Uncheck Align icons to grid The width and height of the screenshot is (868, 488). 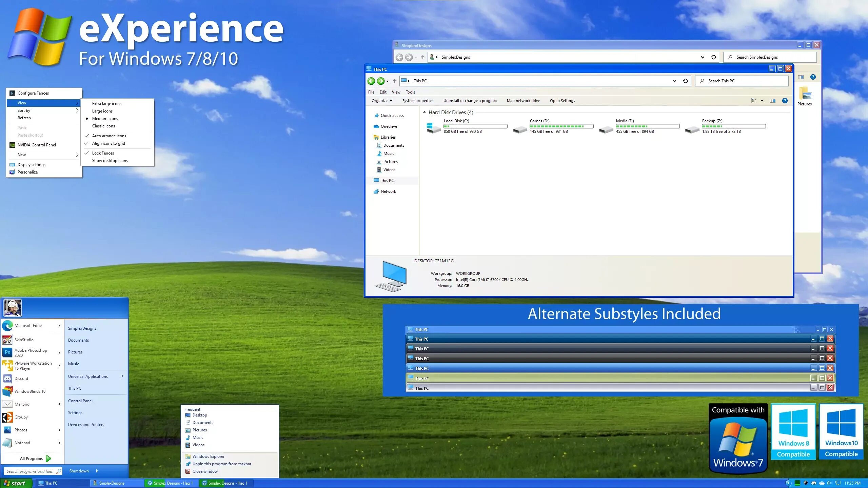click(108, 143)
